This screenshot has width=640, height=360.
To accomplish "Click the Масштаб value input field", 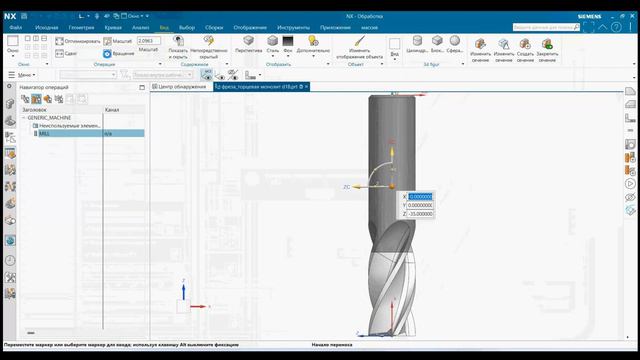I will point(149,41).
